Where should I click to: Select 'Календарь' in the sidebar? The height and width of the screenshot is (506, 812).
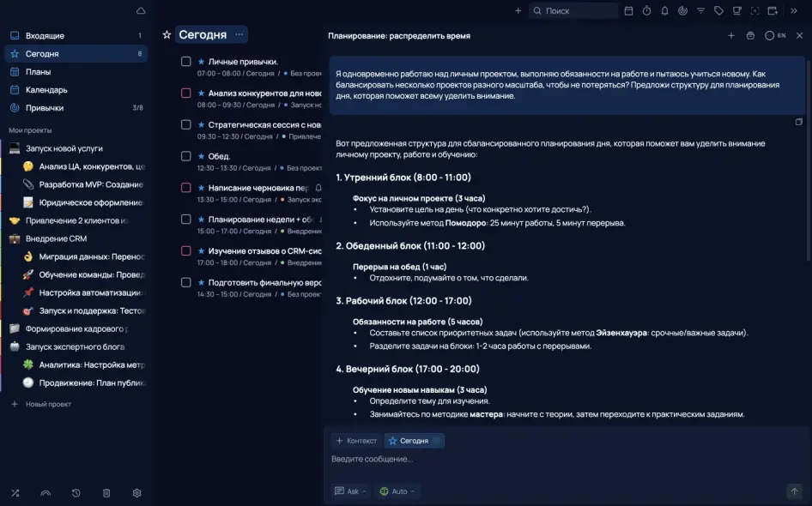(x=46, y=90)
